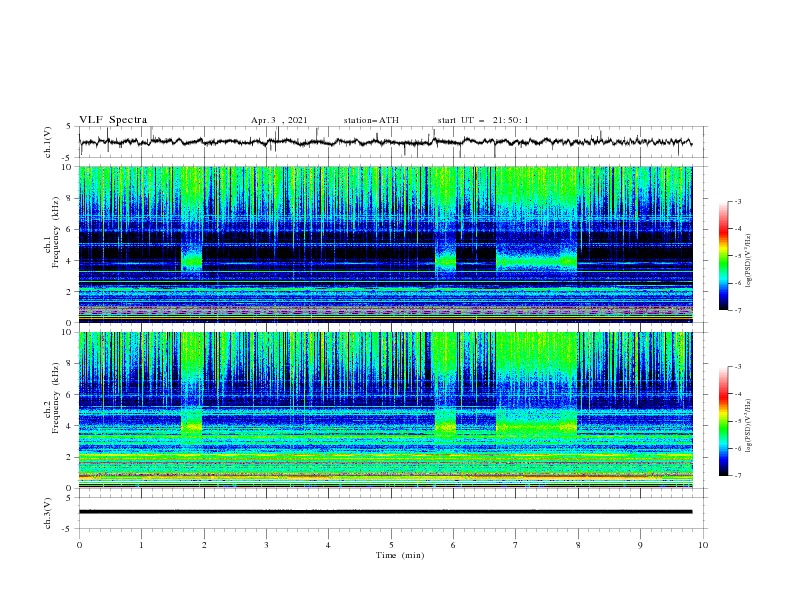Click the 'ch.3(V)' axis label
792x612 pixels.
coord(48,513)
